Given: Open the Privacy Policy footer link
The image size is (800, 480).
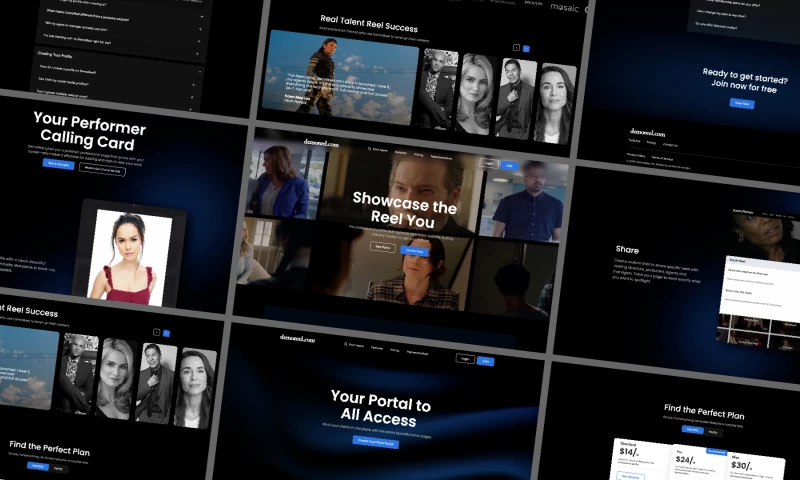Looking at the screenshot, I should (636, 155).
